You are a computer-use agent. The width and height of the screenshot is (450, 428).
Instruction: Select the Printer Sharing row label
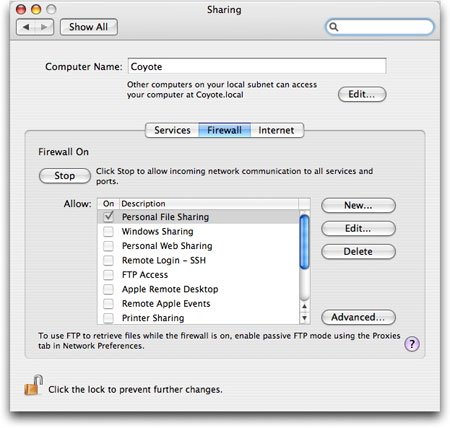click(153, 318)
